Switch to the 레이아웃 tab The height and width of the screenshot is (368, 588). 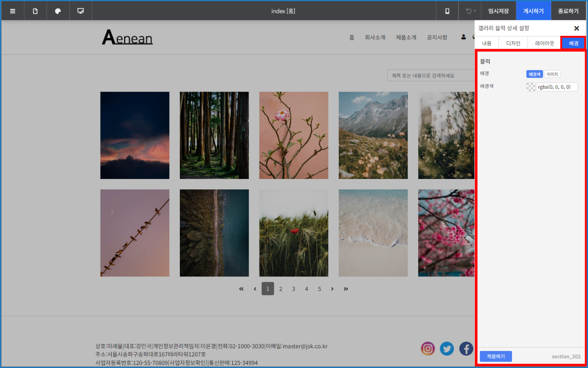pyautogui.click(x=544, y=43)
